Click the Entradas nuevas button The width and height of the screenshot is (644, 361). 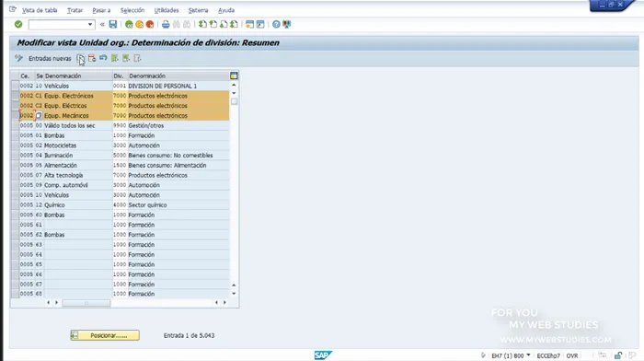click(50, 58)
